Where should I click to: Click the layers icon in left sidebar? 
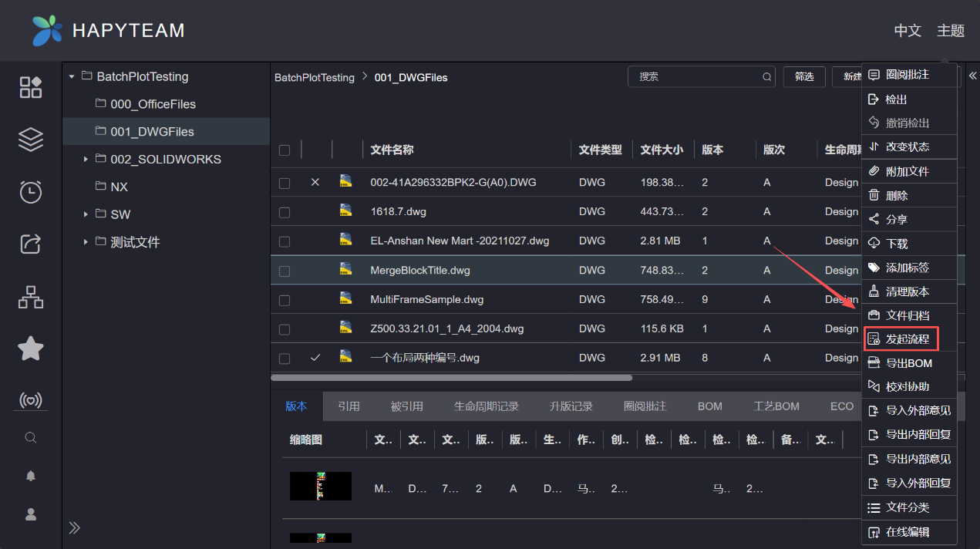[x=31, y=140]
